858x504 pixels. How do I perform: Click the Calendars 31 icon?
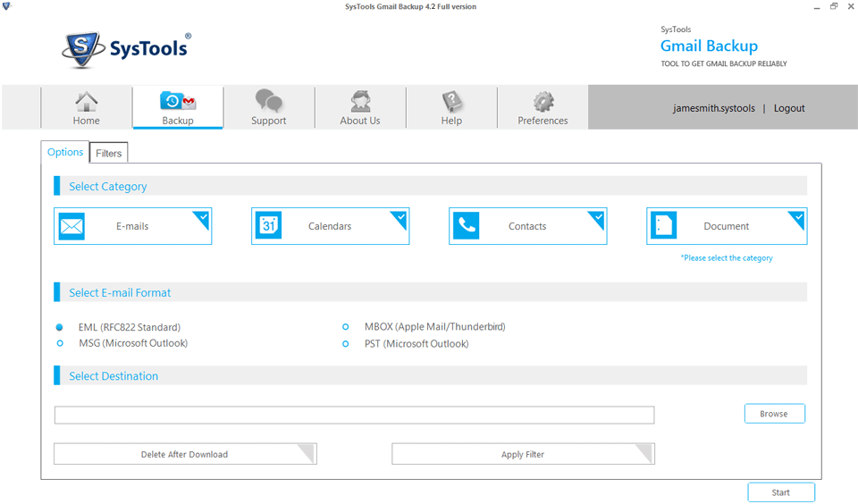click(x=269, y=225)
